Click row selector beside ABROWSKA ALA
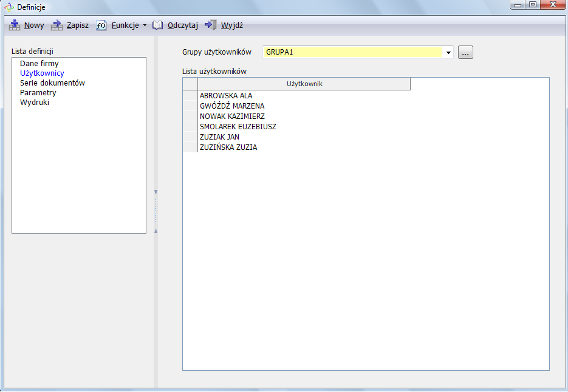 190,95
